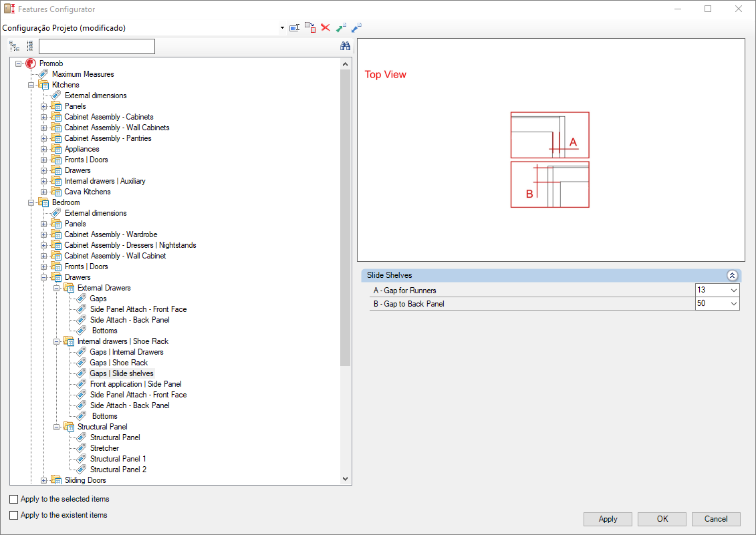
Task: Click the blue arrow import icon
Action: click(356, 28)
